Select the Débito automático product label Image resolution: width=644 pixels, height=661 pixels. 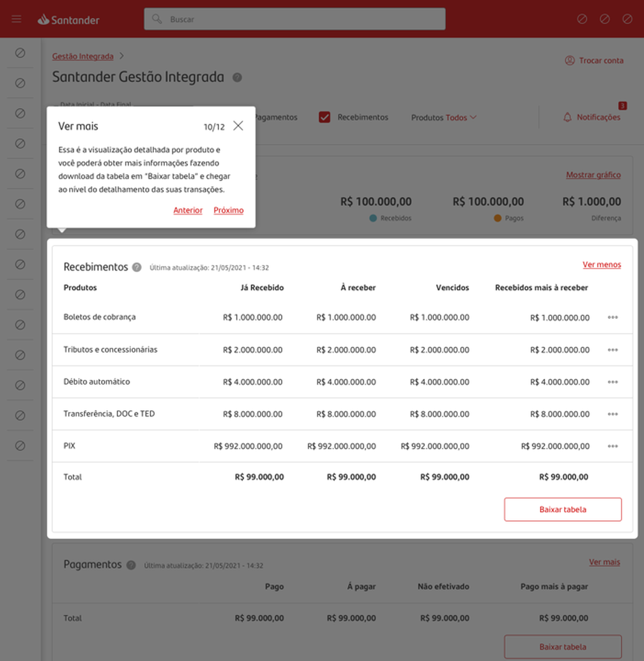click(97, 382)
